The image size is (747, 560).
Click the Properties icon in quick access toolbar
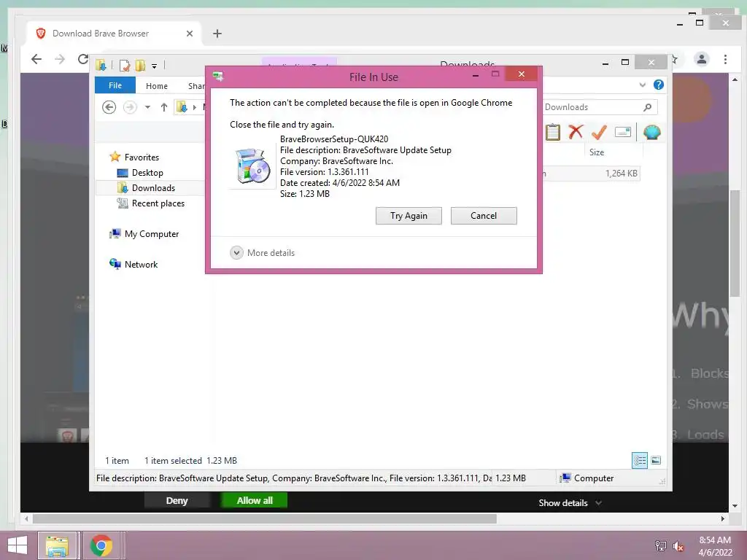click(x=124, y=65)
